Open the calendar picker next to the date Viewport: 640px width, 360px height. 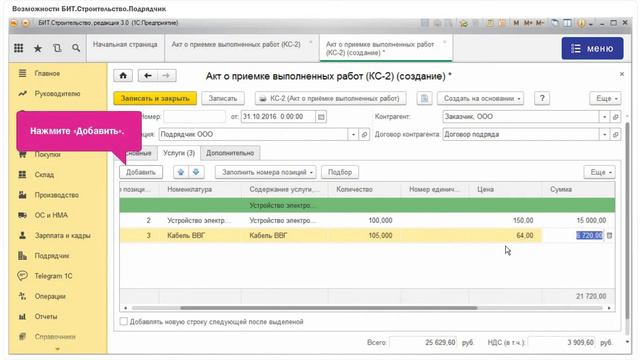click(x=321, y=117)
